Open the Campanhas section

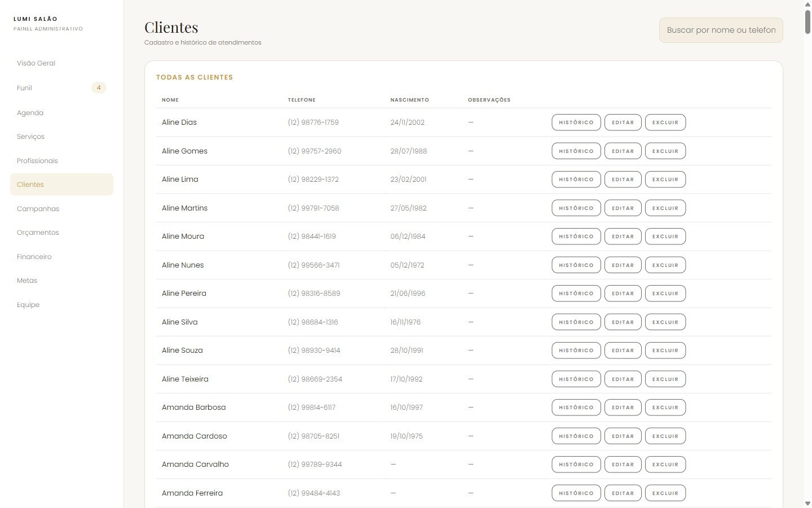click(x=61, y=209)
